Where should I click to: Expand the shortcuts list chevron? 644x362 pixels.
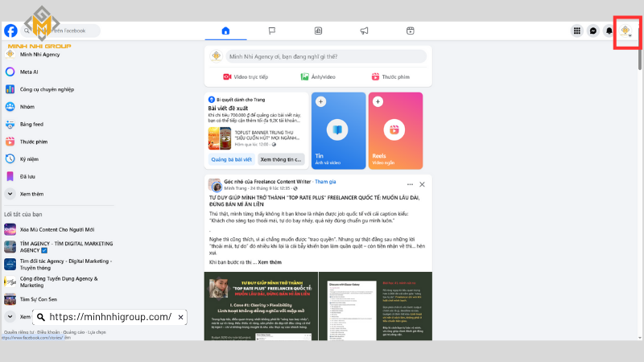tap(10, 316)
